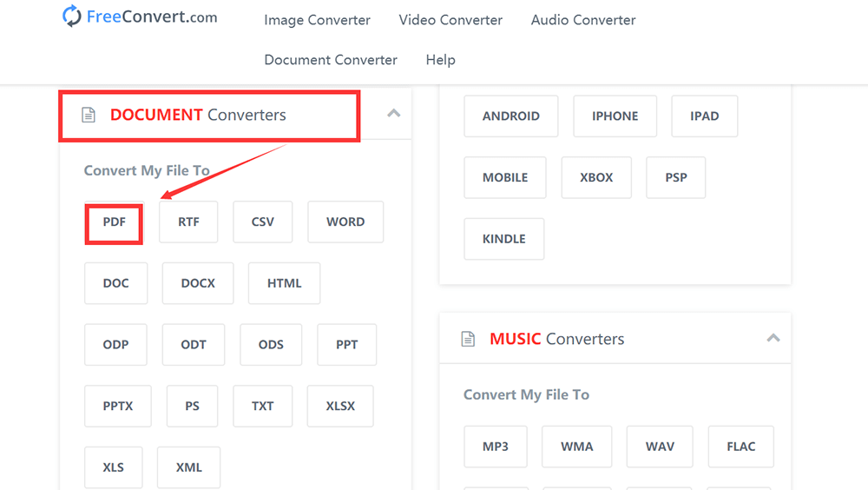Go to Audio Converter in navigation
Image resolution: width=868 pixels, height=490 pixels.
point(583,20)
